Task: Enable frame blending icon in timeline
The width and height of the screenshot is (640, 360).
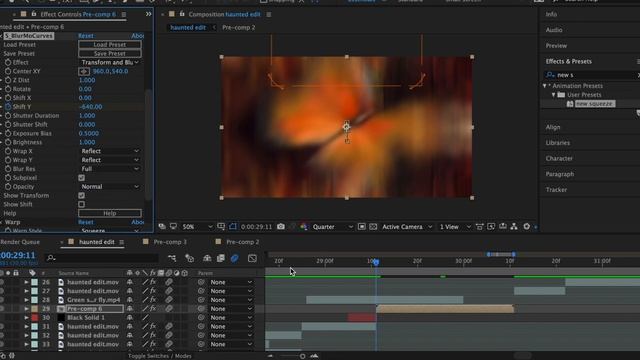Action: pyautogui.click(x=221, y=258)
